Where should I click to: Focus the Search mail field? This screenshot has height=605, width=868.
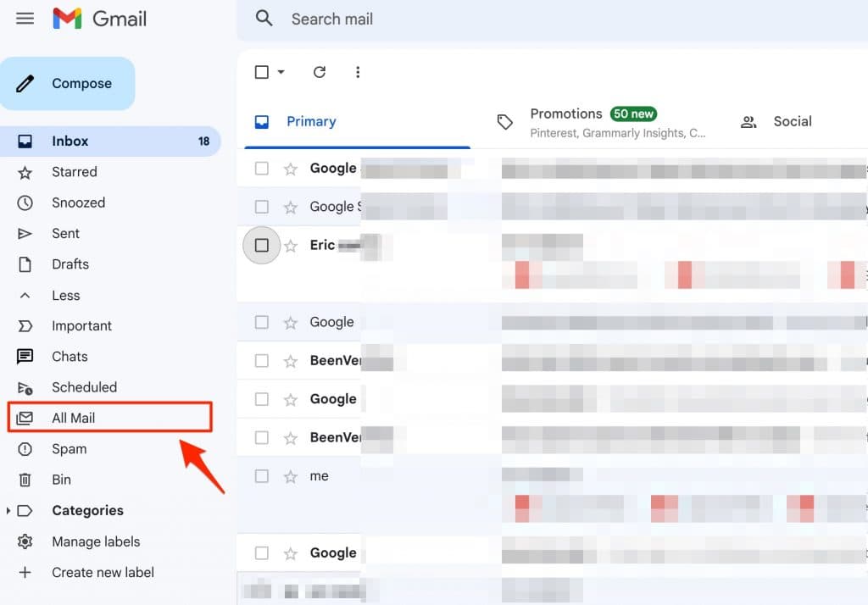(x=554, y=19)
